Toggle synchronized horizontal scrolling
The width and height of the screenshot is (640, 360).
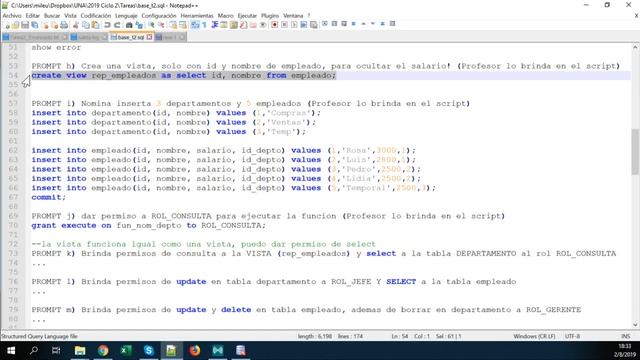[183, 25]
